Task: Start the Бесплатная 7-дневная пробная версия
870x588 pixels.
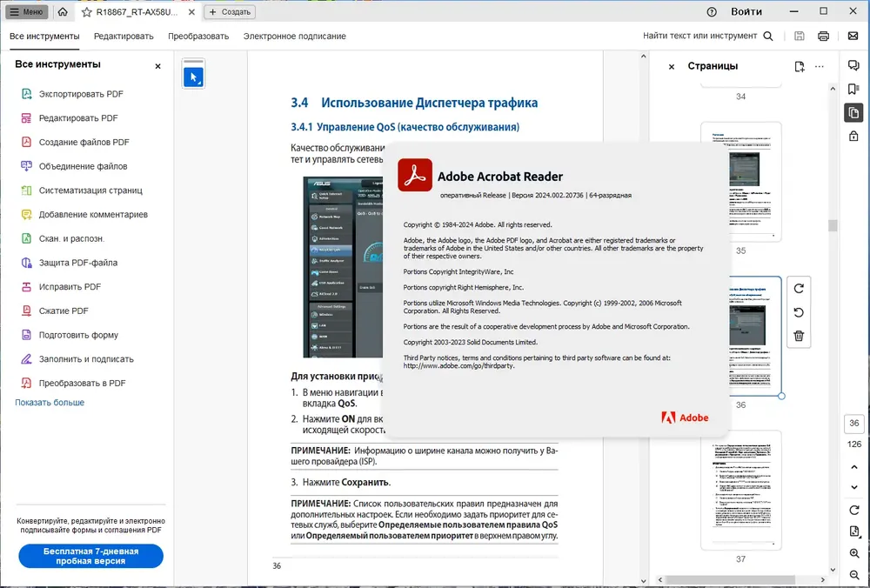Action: pyautogui.click(x=91, y=556)
